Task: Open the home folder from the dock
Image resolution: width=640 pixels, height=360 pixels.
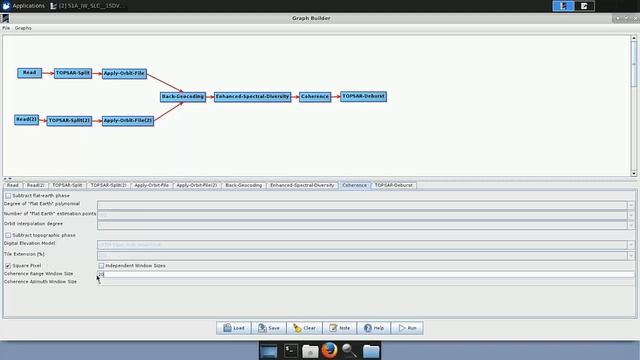Action: click(310, 351)
